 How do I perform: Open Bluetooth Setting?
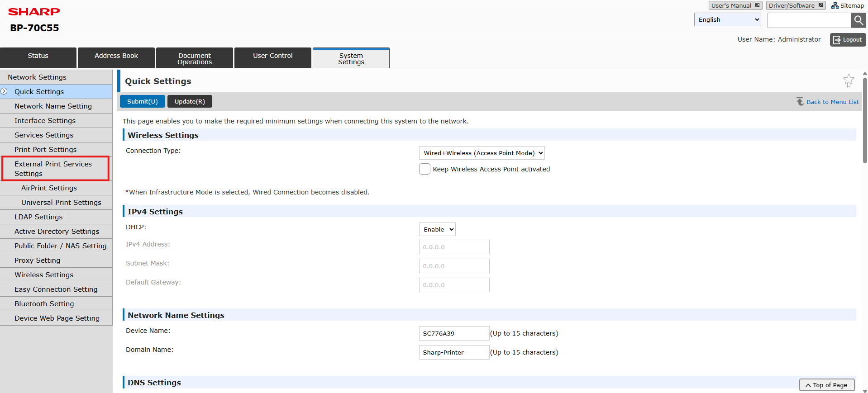click(x=56, y=303)
